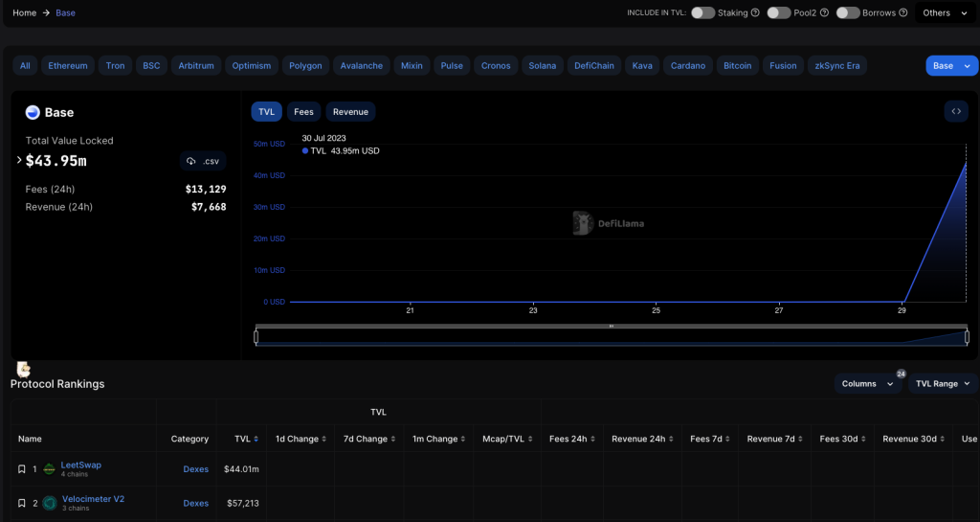Click the embed chart code icon
Viewport: 980px width, 522px height.
[x=956, y=111]
